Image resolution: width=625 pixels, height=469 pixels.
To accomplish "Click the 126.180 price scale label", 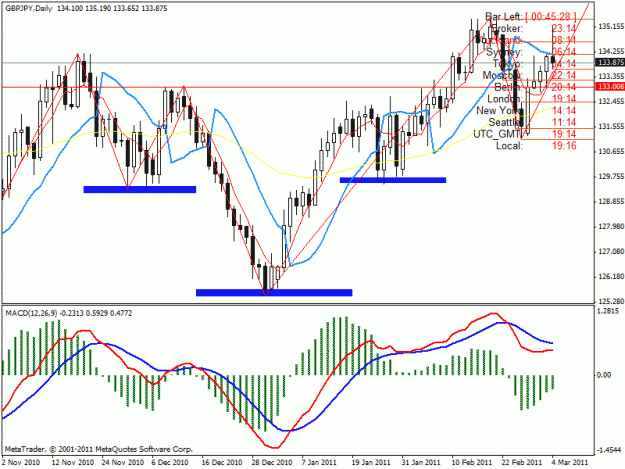I will (610, 276).
